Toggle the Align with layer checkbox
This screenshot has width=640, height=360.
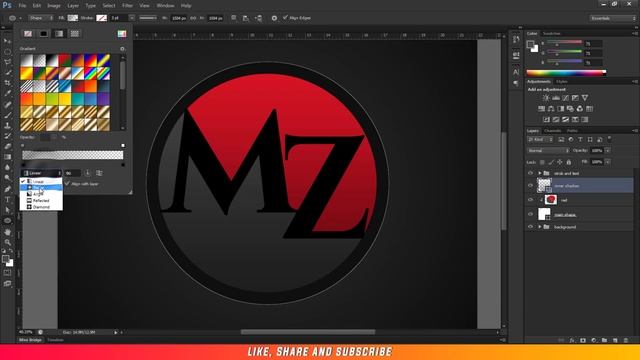[67, 184]
